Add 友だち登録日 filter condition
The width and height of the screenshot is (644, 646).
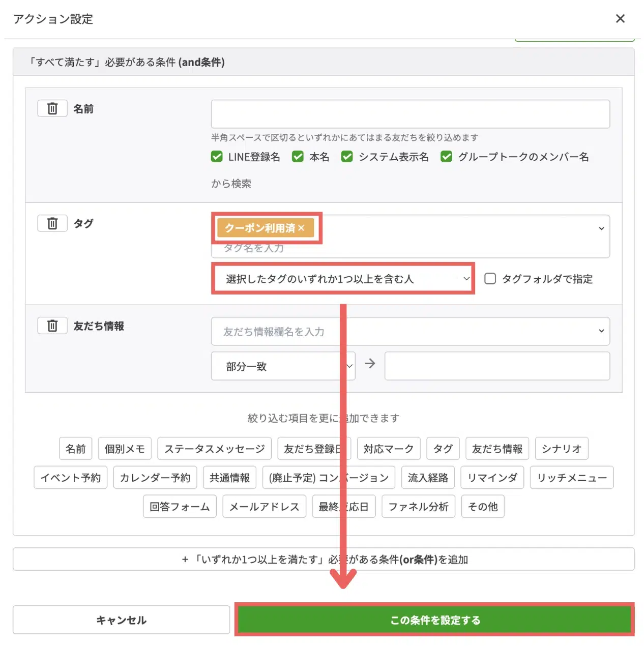[314, 449]
